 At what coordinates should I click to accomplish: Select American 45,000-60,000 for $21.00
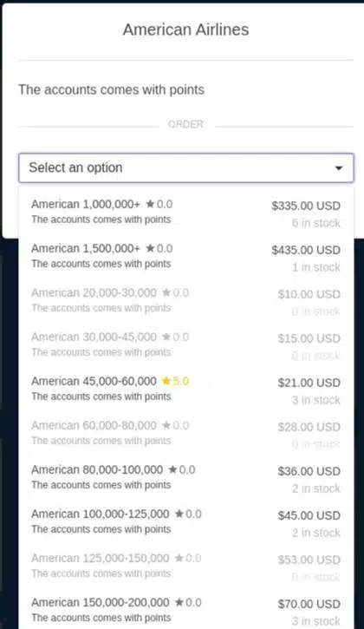tap(186, 390)
